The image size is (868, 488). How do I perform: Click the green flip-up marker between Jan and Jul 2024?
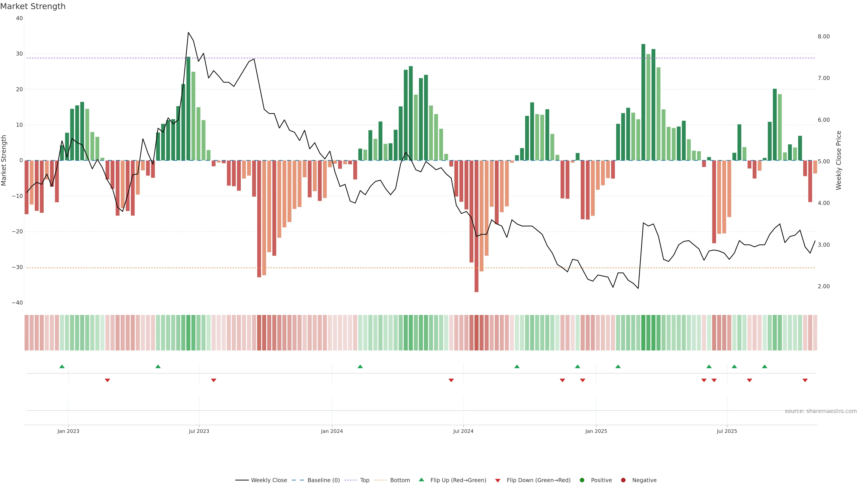360,366
